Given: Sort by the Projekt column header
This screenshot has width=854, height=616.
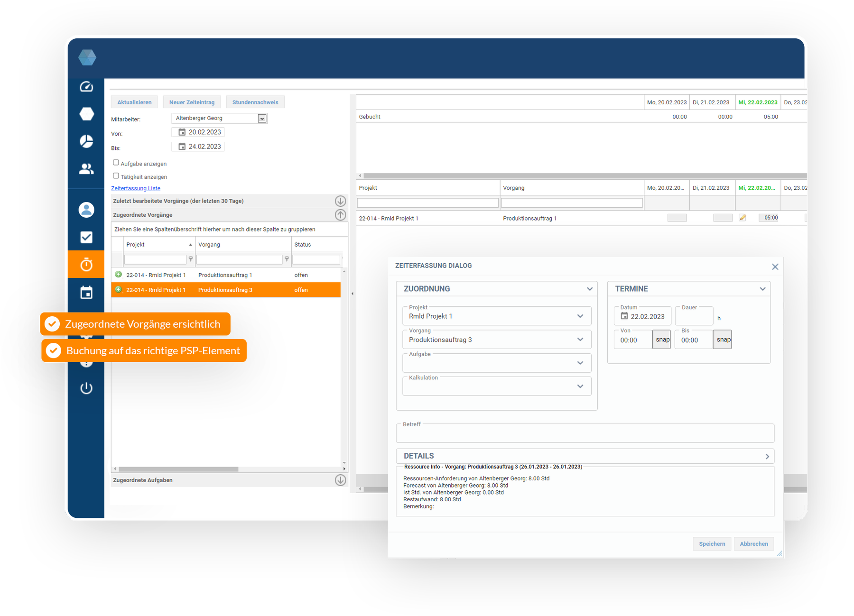Looking at the screenshot, I should pos(158,245).
